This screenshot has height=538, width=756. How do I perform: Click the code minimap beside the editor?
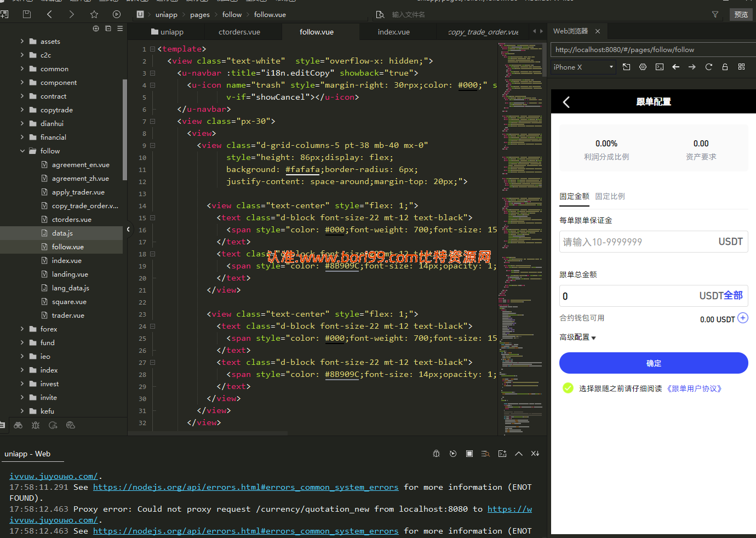[521, 238]
